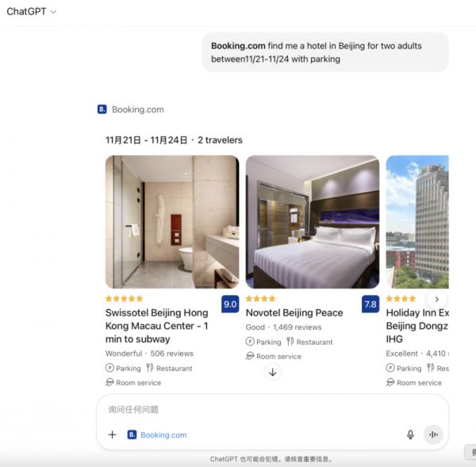View the Novotel bedroom photo
Viewport: 476px width, 467px height.
click(x=313, y=222)
